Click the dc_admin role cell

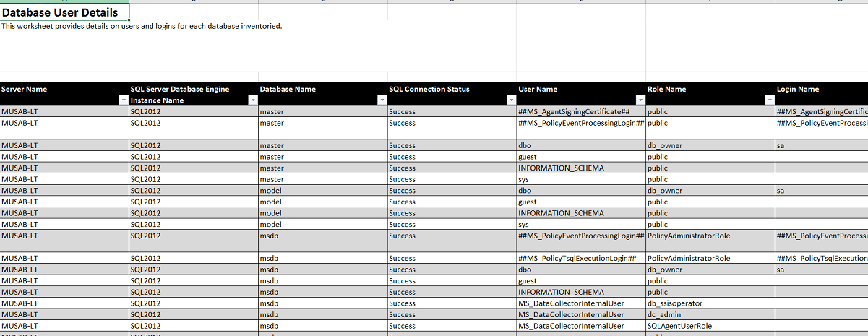point(710,314)
